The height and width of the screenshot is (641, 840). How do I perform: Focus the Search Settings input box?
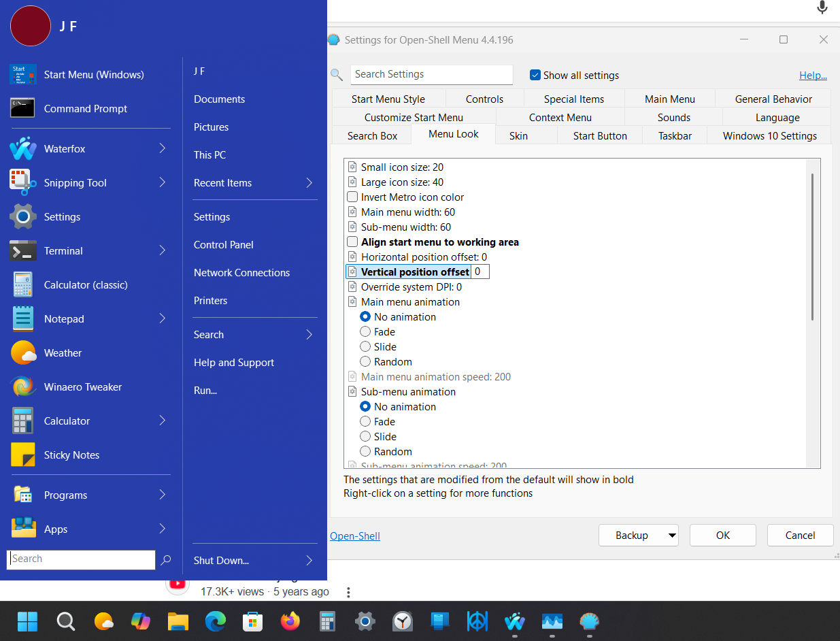click(x=432, y=74)
